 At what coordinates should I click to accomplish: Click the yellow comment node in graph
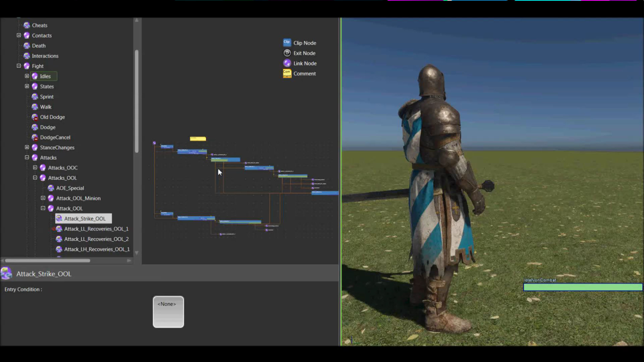click(x=198, y=139)
